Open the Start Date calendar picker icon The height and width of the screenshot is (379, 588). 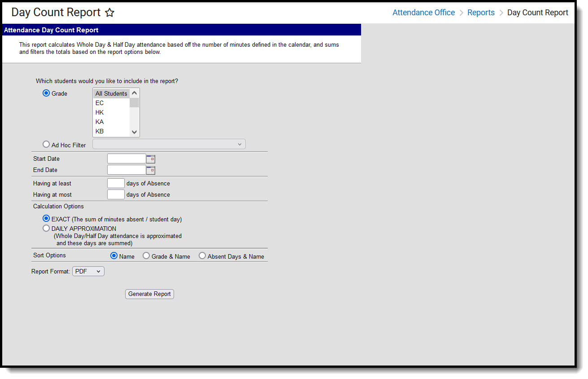point(151,159)
